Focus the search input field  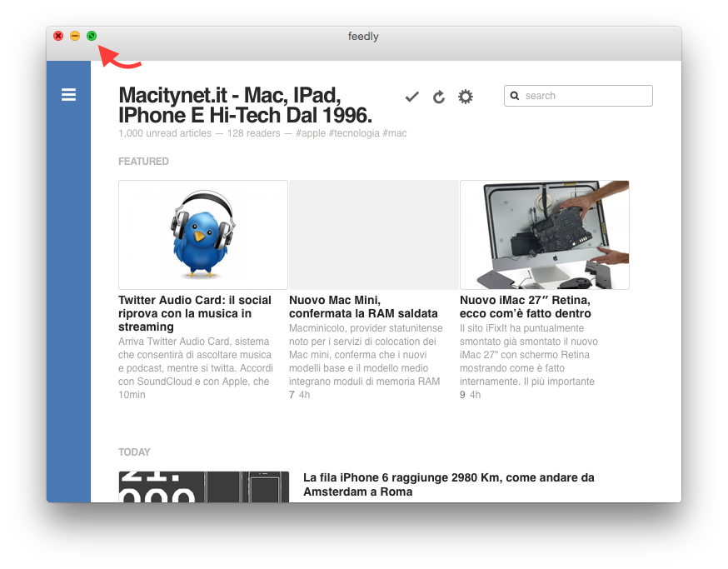(579, 96)
